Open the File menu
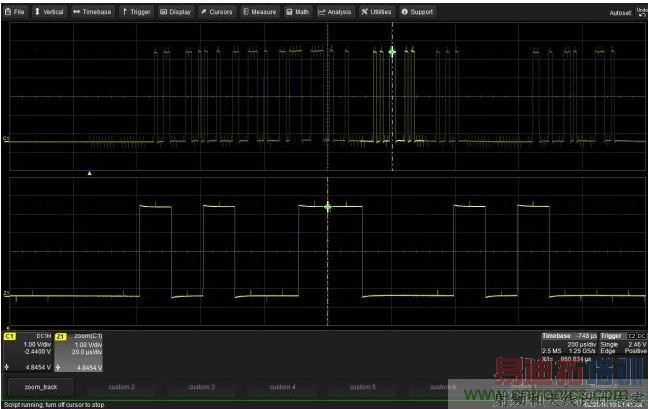Image resolution: width=648 pixels, height=409 pixels. point(16,12)
